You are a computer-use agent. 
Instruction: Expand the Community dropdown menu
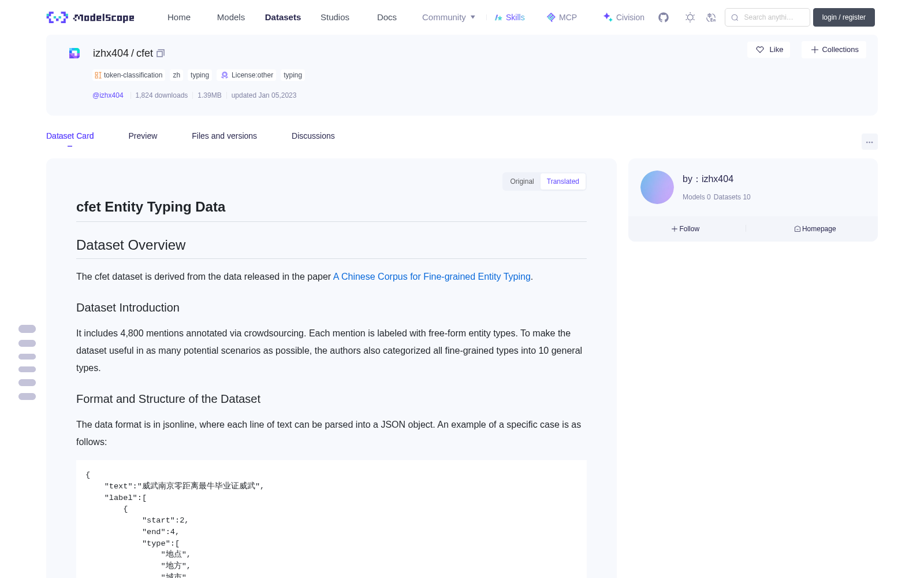[449, 17]
